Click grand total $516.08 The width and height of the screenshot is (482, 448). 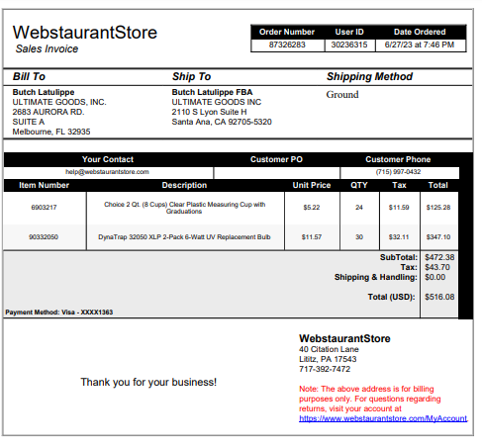tap(439, 297)
